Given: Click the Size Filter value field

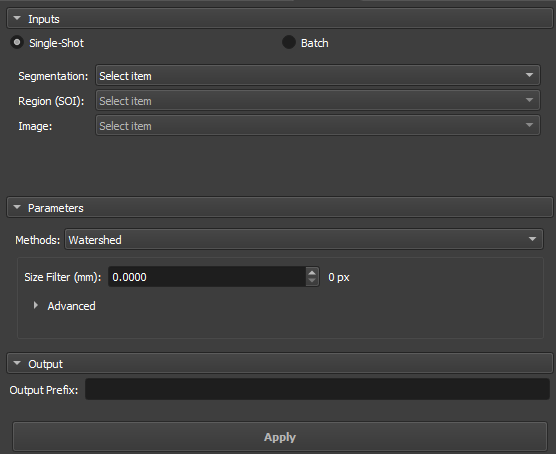Looking at the screenshot, I should pos(207,277).
